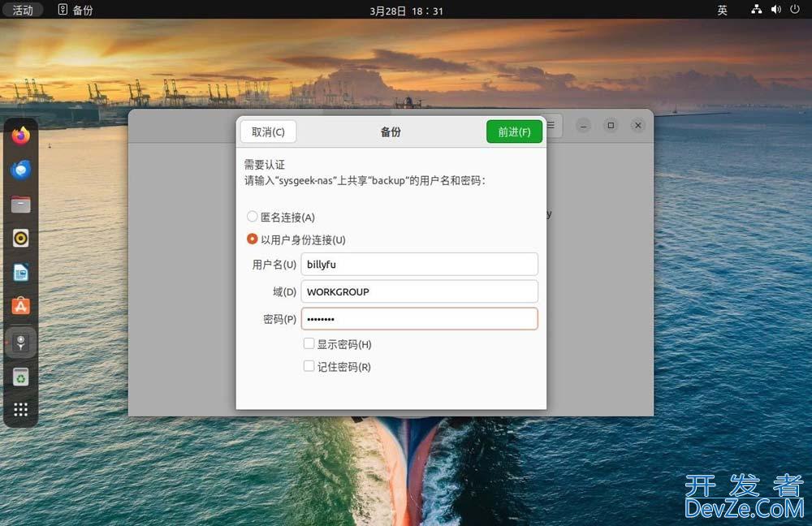Click the Cancel 取消(C) button

(x=268, y=131)
